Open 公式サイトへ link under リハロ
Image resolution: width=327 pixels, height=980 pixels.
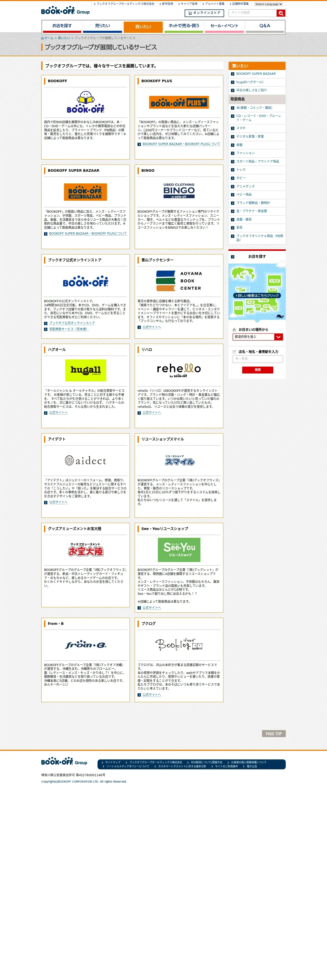point(152,413)
